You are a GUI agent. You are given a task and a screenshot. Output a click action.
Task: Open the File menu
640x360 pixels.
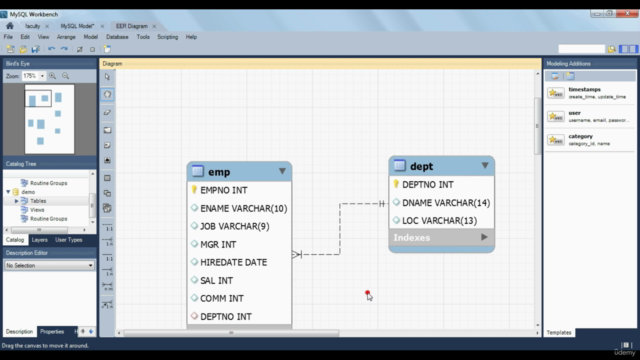click(x=8, y=37)
